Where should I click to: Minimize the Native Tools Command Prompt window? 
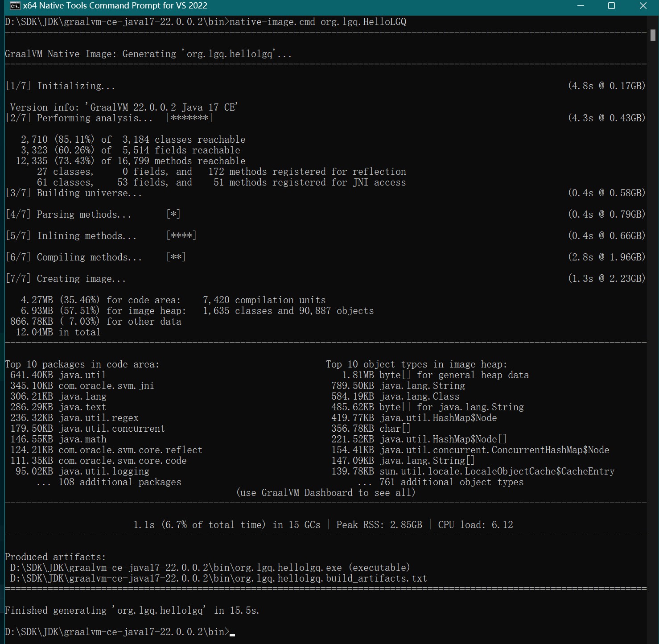pyautogui.click(x=581, y=6)
